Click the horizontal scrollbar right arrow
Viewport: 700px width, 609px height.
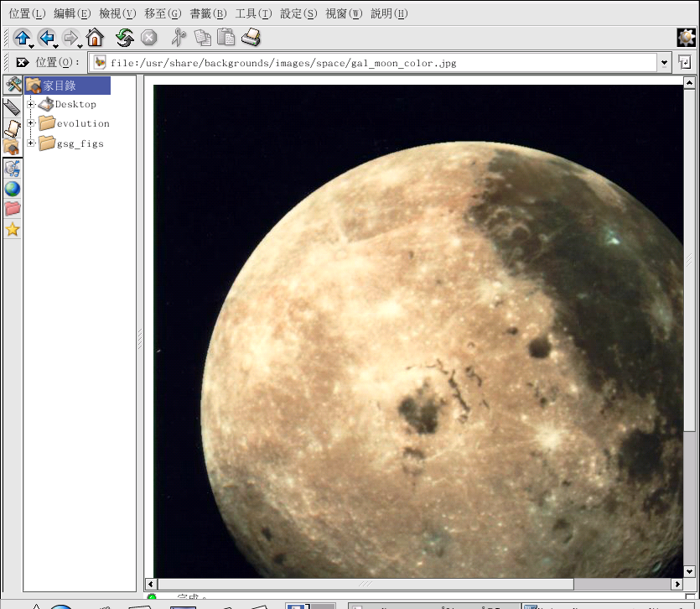(677, 584)
